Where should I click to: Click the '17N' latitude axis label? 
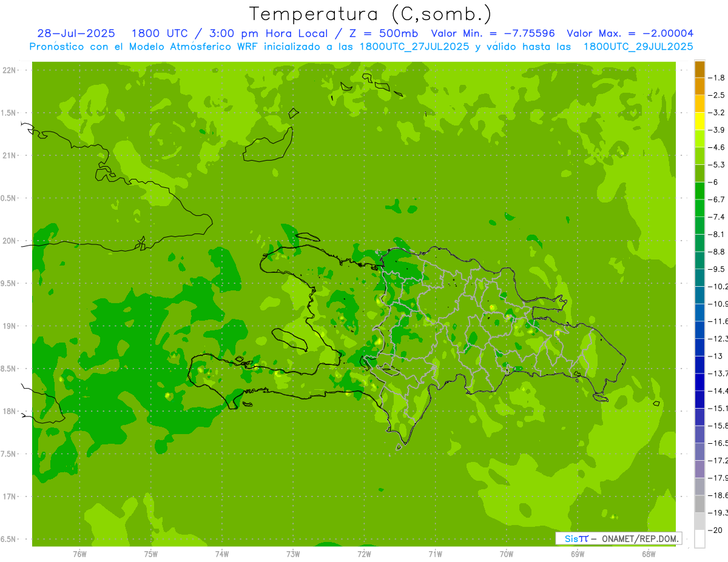(10, 497)
